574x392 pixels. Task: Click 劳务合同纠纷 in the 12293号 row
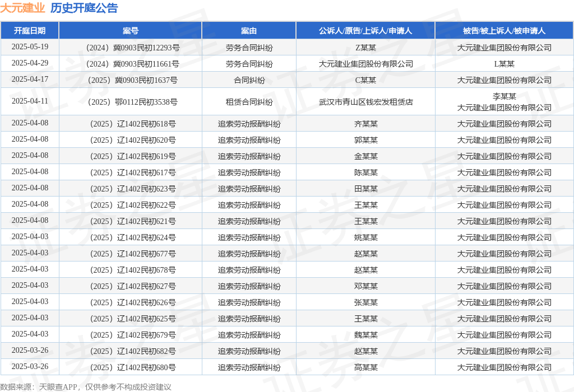tap(249, 48)
